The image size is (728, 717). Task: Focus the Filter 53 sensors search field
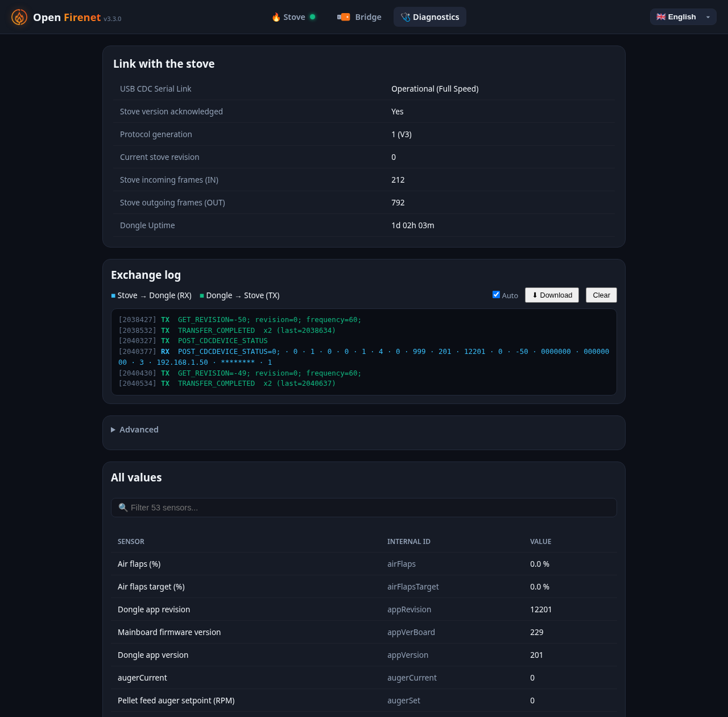(364, 508)
